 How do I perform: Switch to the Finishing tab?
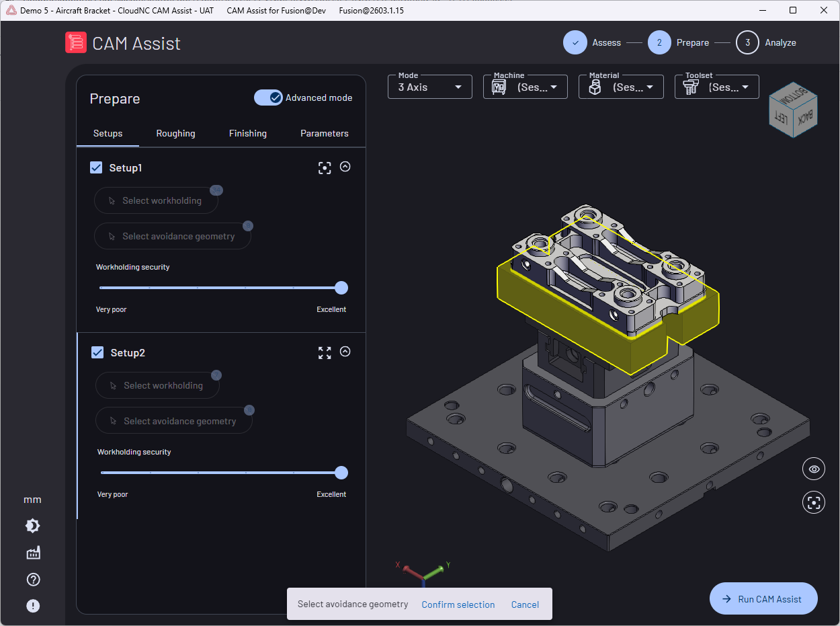(x=248, y=133)
